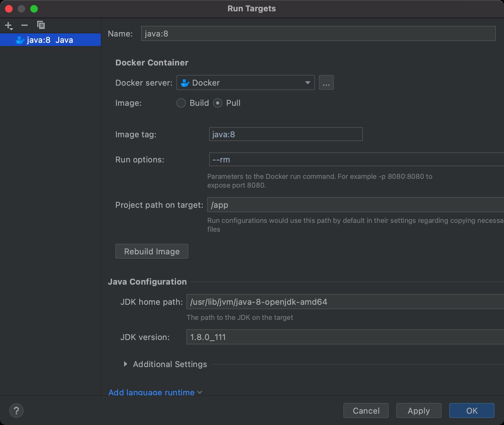Confirm with the OK button
This screenshot has width=504, height=425.
pyautogui.click(x=472, y=411)
